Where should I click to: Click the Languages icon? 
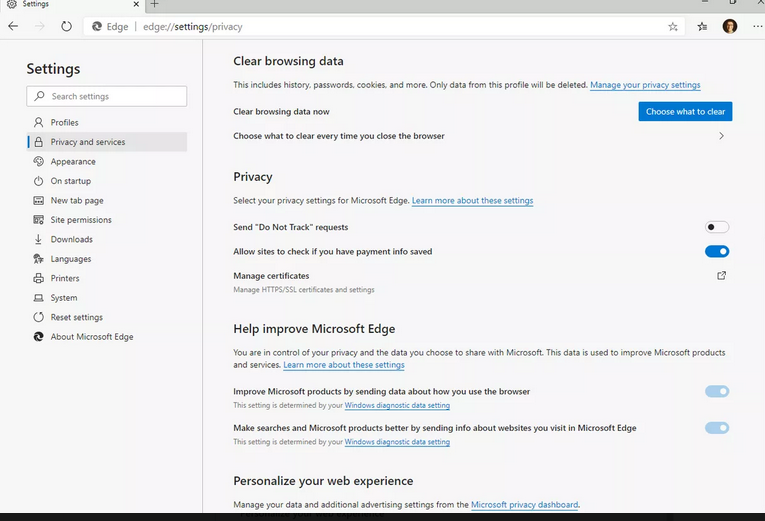[x=39, y=259]
